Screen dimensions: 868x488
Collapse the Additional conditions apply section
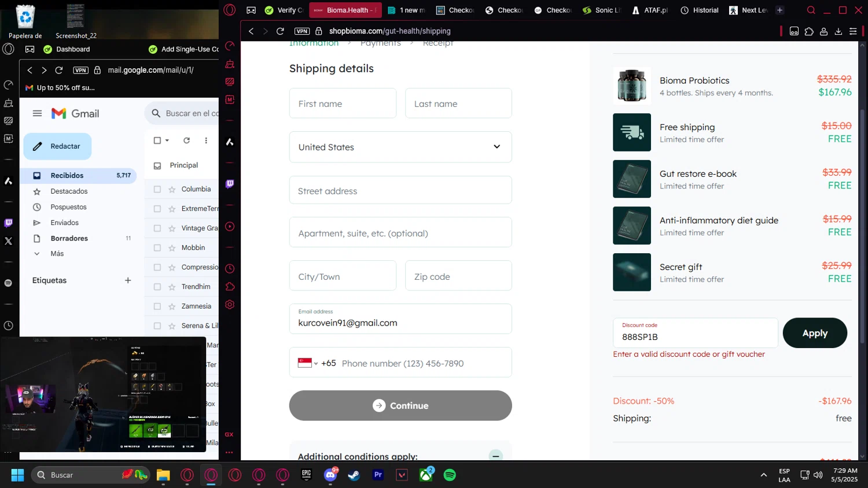pyautogui.click(x=496, y=456)
